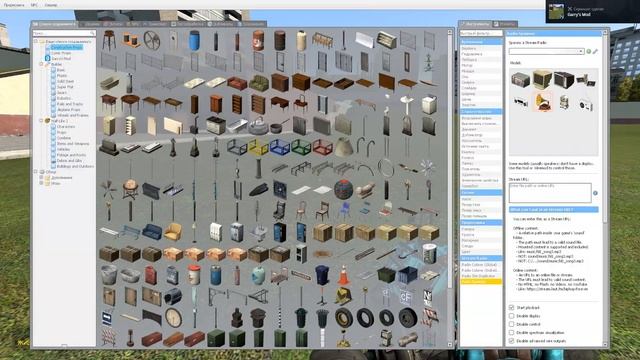Spawn the globe on stand prop
This screenshot has width=640, height=360.
130,190
